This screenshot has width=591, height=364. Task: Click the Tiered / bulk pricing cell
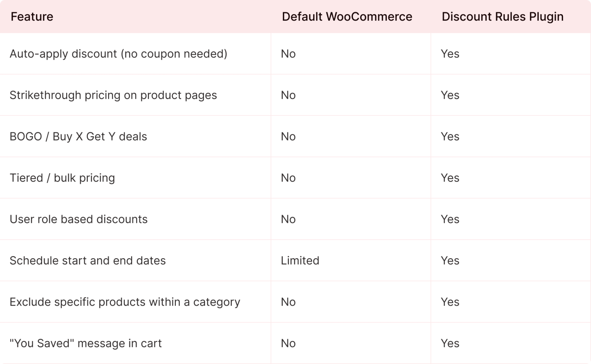pos(62,178)
